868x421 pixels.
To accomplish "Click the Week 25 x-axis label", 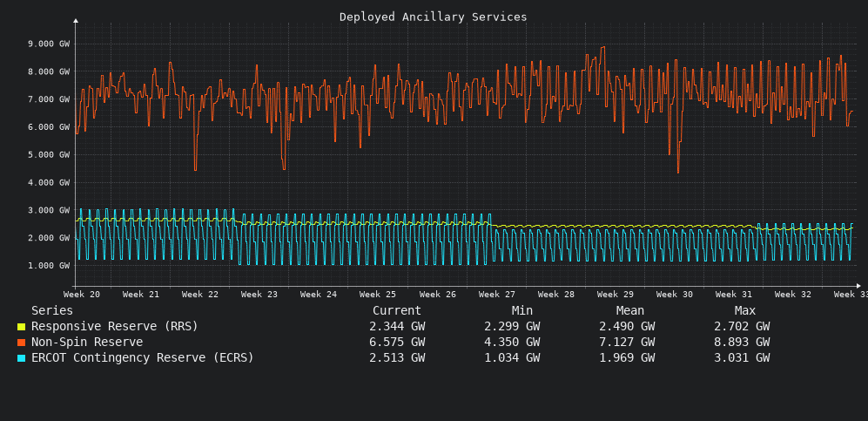I will [378, 294].
